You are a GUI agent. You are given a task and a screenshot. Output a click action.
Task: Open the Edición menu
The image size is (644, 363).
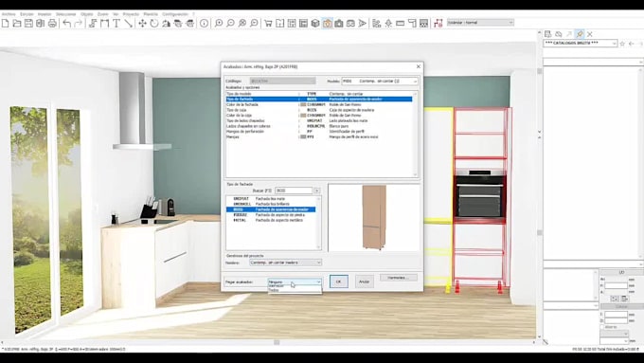27,14
